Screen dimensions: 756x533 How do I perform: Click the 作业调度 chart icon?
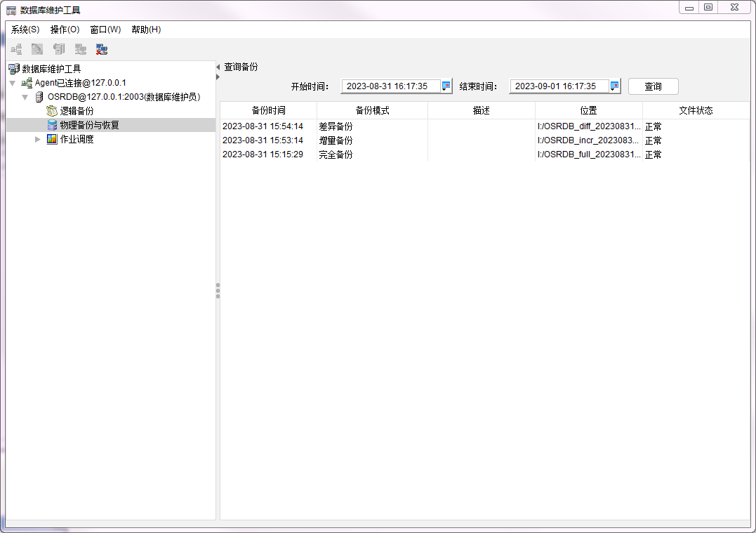point(52,139)
